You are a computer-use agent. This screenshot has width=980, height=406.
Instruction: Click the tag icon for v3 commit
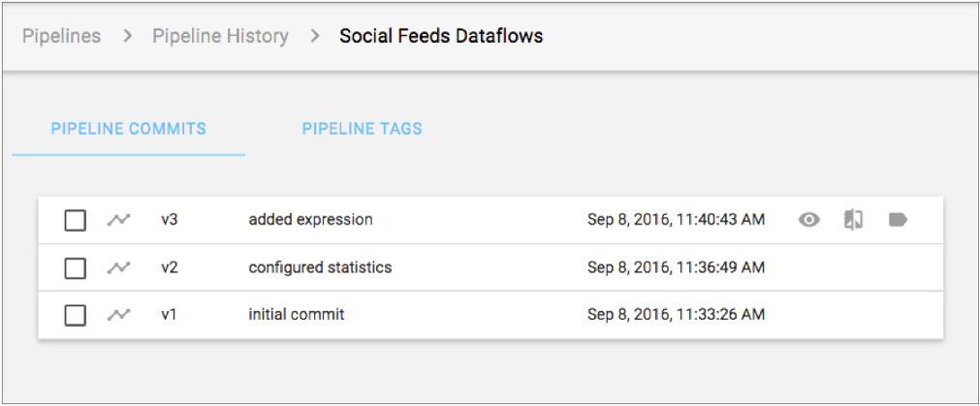tap(898, 220)
